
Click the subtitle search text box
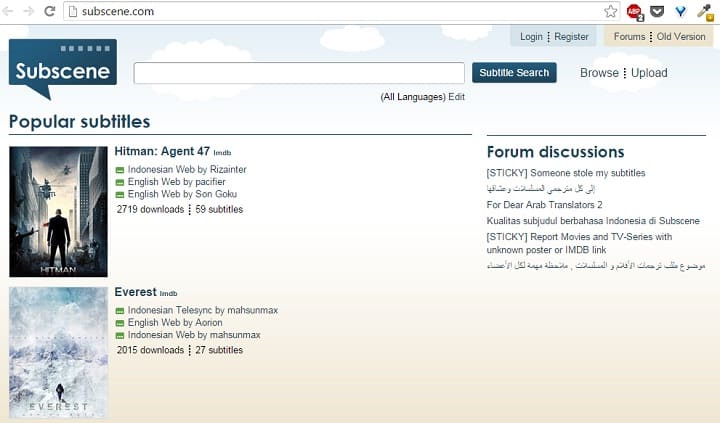tap(299, 73)
